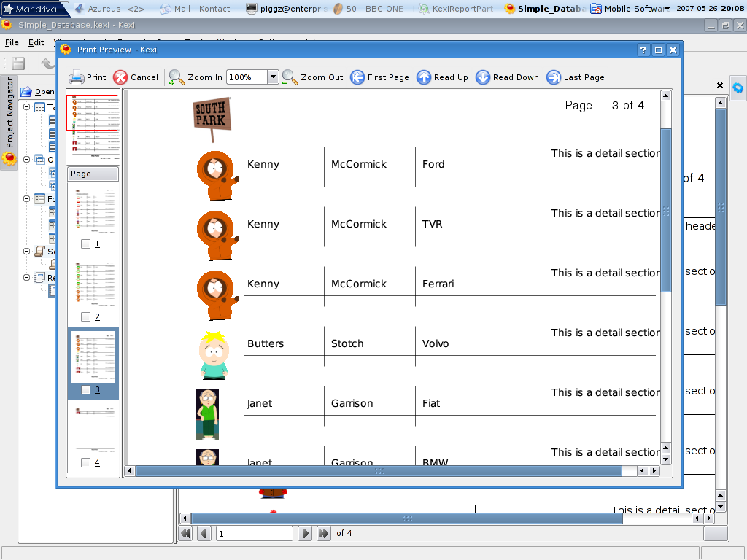Click the page 4 thumbnail

click(94, 429)
